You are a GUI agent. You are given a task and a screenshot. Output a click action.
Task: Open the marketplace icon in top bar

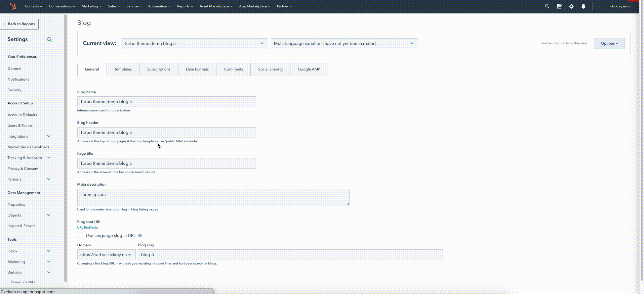[x=559, y=6]
